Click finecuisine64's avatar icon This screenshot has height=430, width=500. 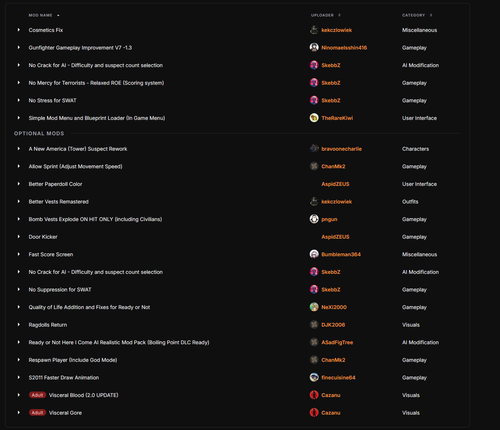click(314, 377)
